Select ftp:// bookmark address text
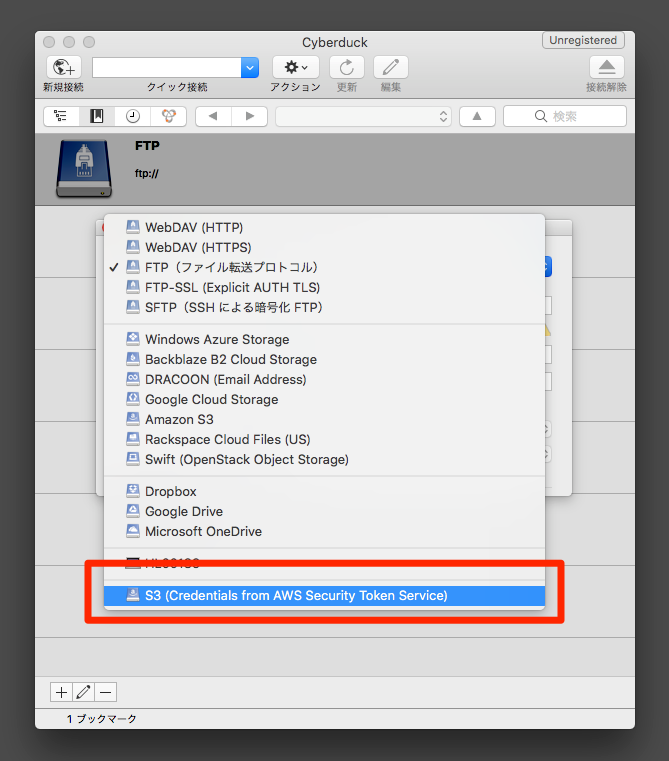The height and width of the screenshot is (761, 669). coord(147,173)
